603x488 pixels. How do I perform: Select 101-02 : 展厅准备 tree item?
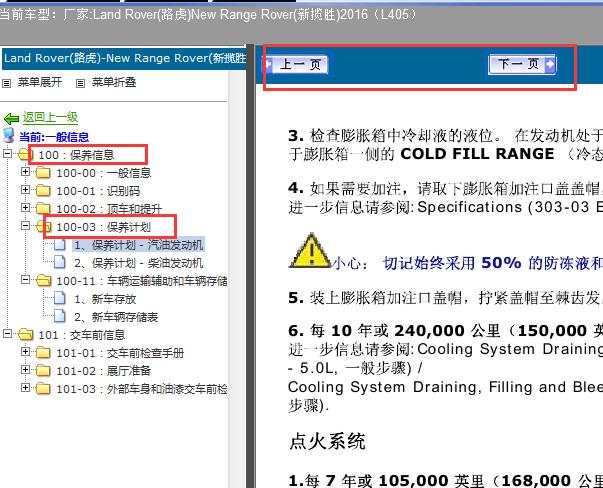click(x=103, y=371)
